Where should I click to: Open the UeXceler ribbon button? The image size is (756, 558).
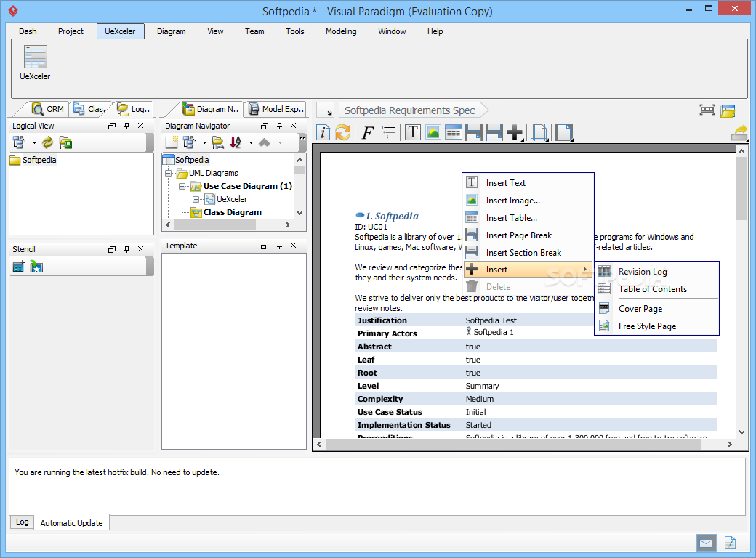[x=35, y=62]
